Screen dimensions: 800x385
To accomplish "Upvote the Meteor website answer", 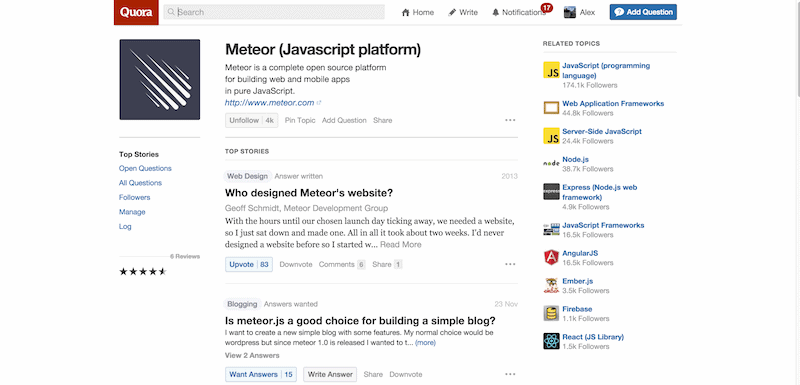I will [249, 264].
